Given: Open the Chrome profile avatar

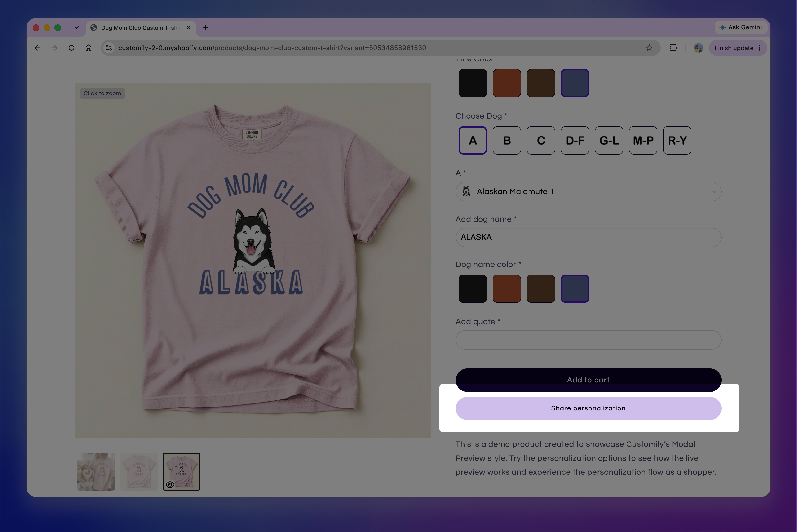Looking at the screenshot, I should [x=698, y=48].
